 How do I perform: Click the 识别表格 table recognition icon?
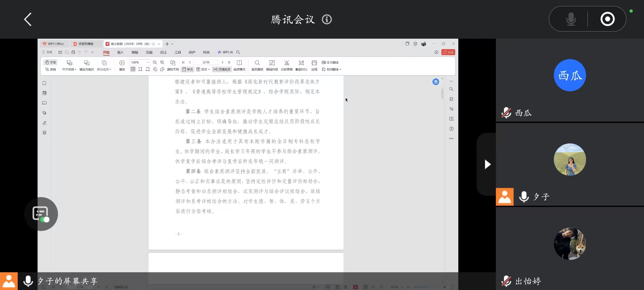286,66
